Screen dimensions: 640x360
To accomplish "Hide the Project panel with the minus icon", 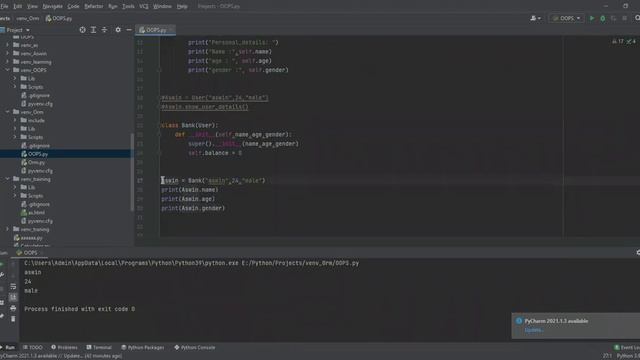I will pos(129,30).
